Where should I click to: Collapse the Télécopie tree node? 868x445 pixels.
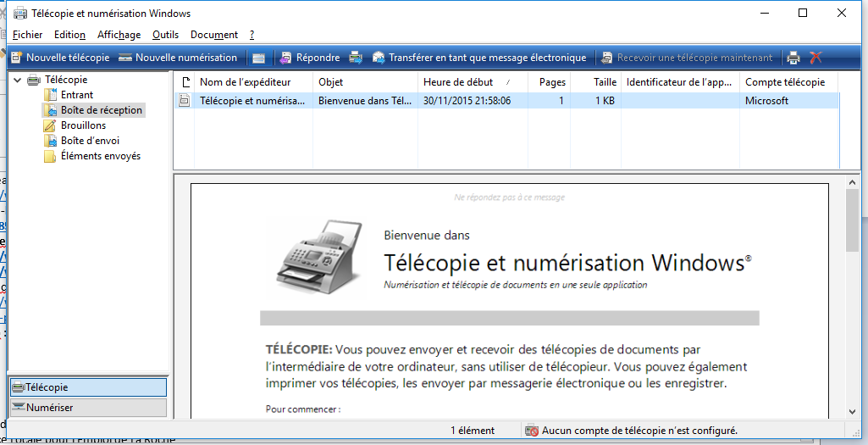pos(18,80)
